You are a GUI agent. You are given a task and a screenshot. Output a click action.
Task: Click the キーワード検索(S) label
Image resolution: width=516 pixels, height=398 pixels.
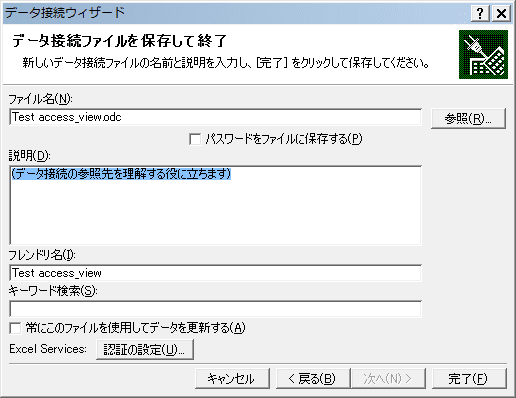click(53, 291)
